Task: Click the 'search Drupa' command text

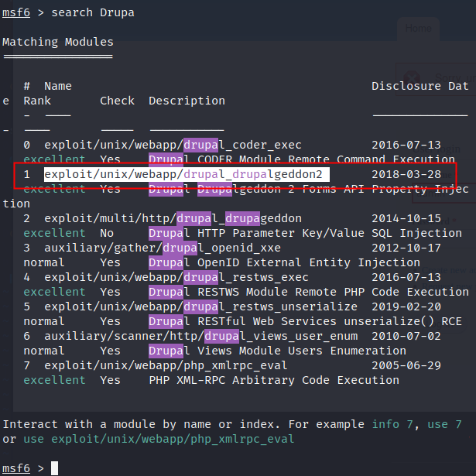Action: [x=93, y=12]
